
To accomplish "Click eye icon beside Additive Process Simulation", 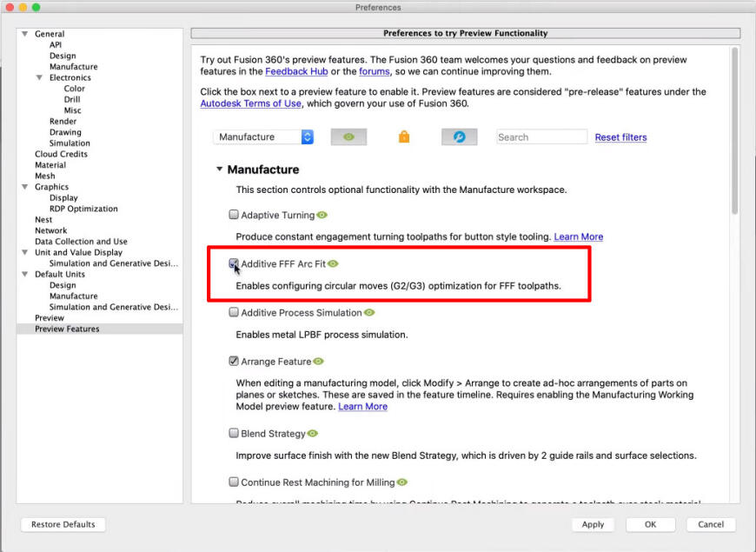I will coord(369,313).
